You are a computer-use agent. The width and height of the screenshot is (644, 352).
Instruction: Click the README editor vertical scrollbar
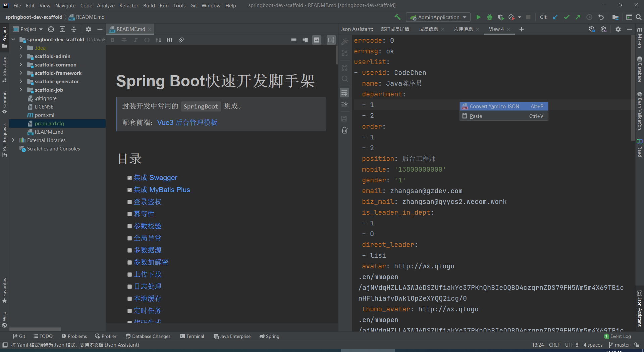(336, 55)
